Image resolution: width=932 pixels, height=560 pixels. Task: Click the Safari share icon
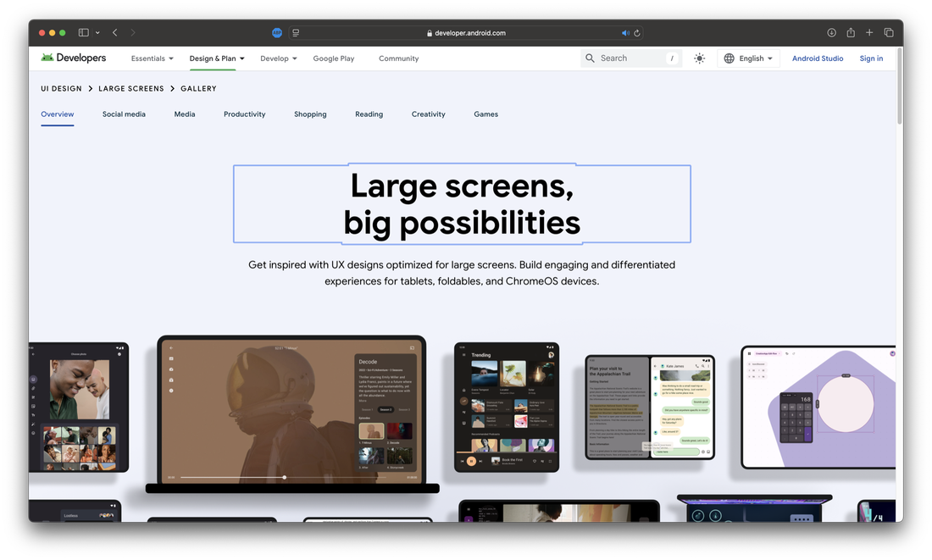851,33
